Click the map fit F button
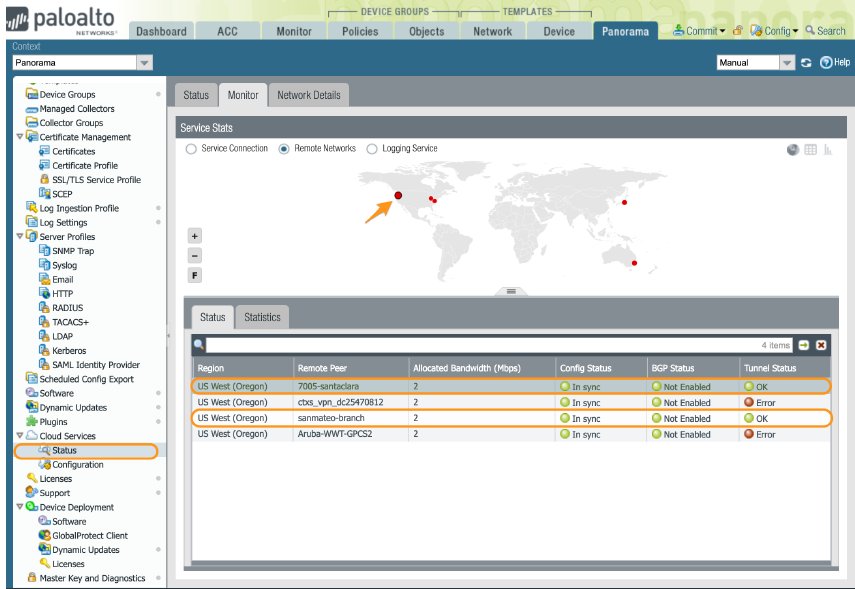The width and height of the screenshot is (855, 589). (194, 275)
